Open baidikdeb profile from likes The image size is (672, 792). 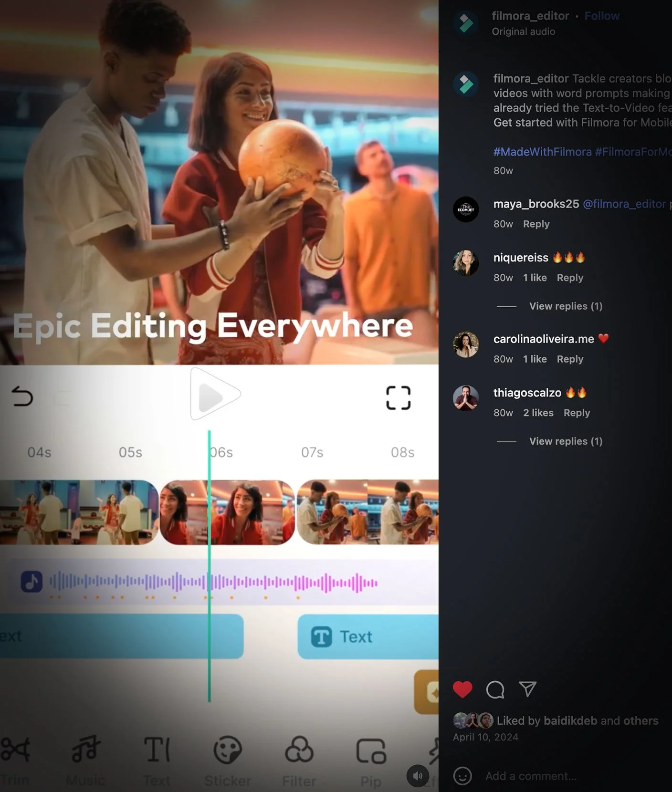[570, 720]
